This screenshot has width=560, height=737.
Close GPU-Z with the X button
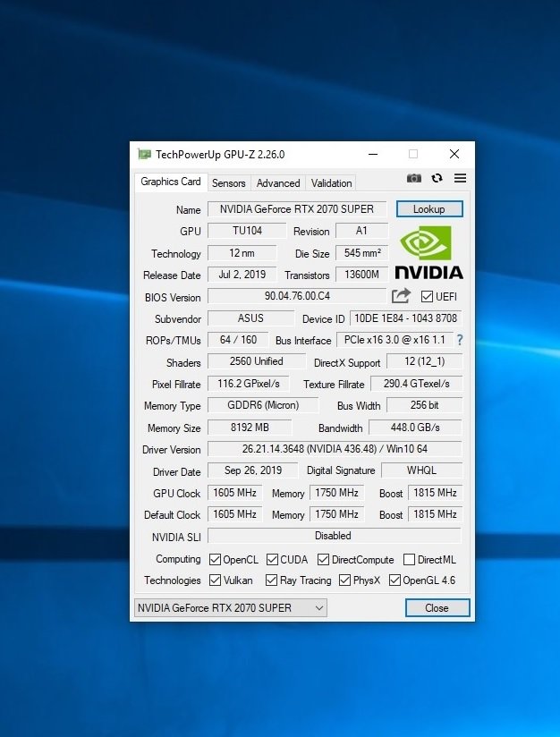(454, 154)
